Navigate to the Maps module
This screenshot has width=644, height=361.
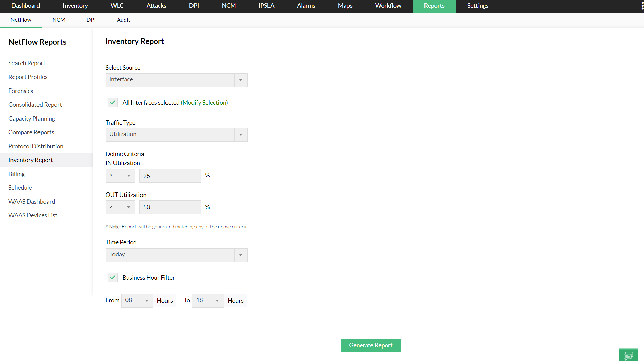(344, 6)
